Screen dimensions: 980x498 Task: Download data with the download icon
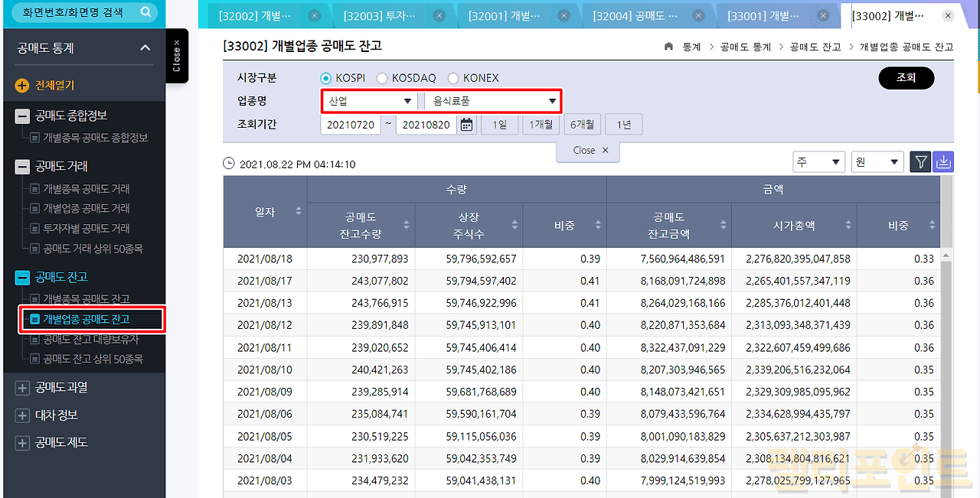click(944, 162)
